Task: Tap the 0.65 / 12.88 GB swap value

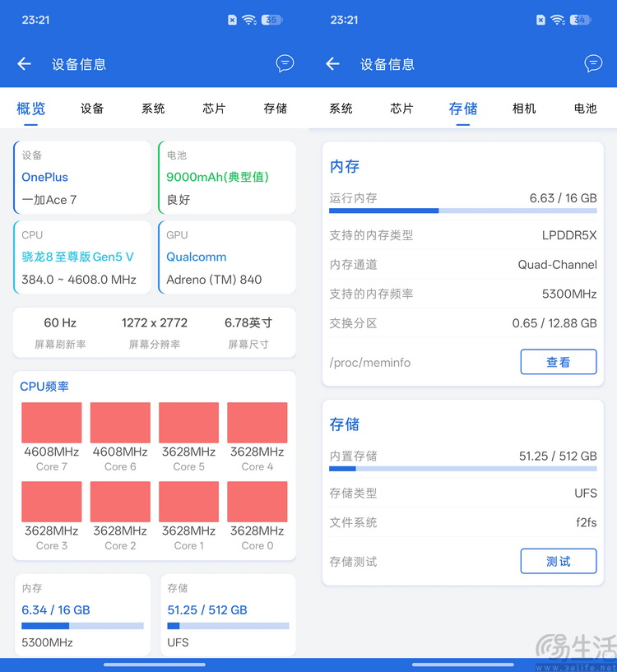Action: (x=554, y=323)
